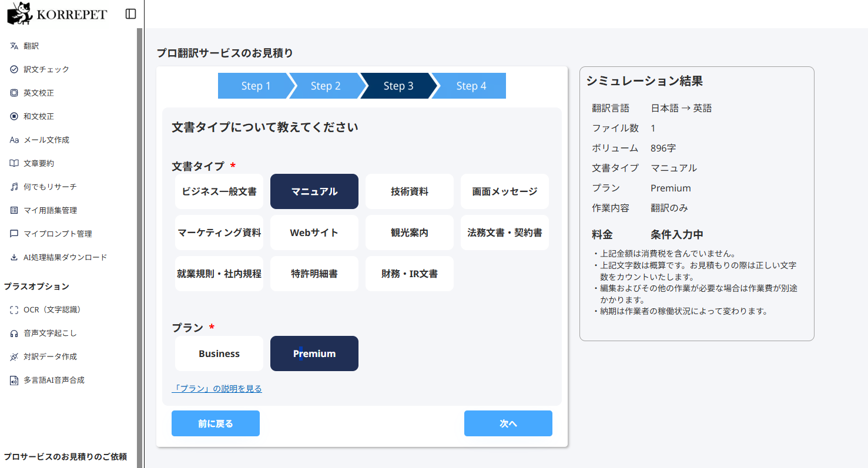Click the 音声文字起こし headphones icon

14,333
